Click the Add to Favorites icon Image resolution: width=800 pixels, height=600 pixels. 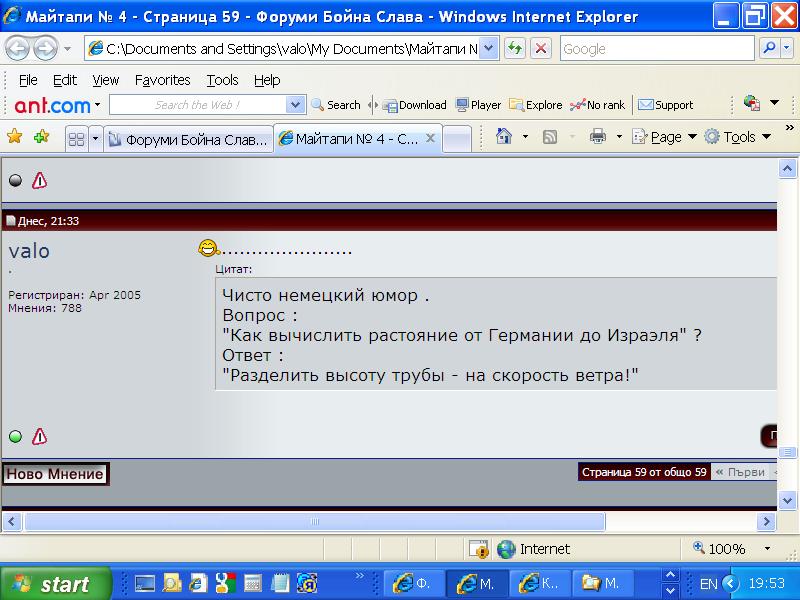pyautogui.click(x=41, y=137)
